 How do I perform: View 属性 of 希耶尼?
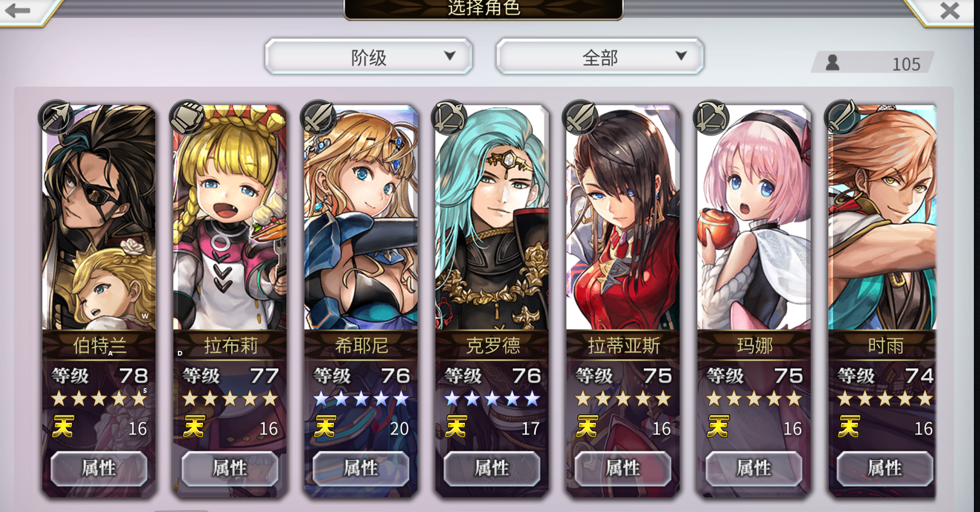(x=361, y=468)
